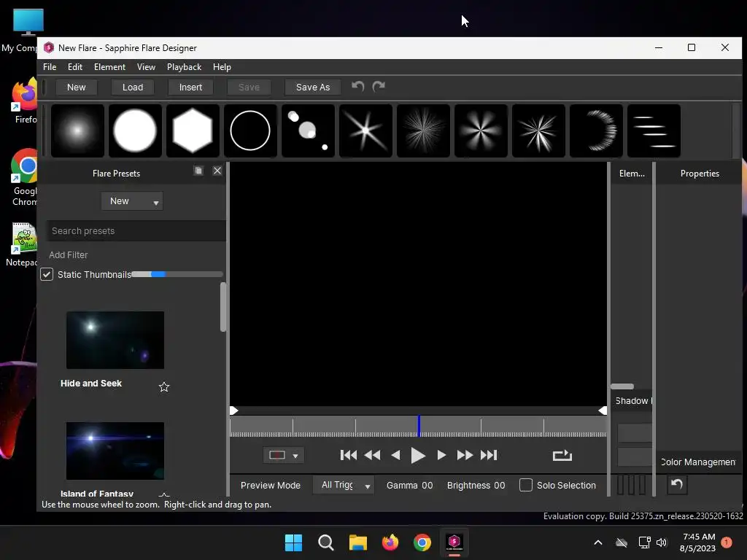Open Google Chrome from taskbar
The height and width of the screenshot is (560, 747).
[x=422, y=542]
